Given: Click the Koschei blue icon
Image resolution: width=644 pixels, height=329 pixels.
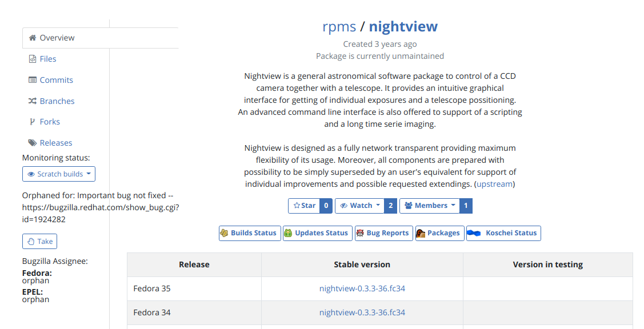Looking at the screenshot, I should tap(474, 233).
